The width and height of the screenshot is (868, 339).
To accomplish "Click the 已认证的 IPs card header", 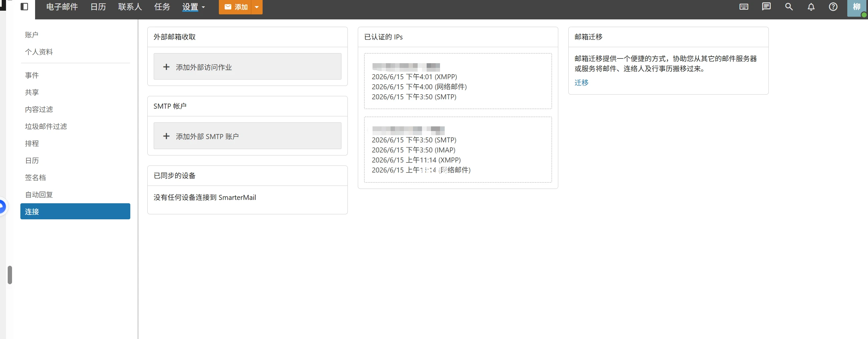I will [458, 37].
